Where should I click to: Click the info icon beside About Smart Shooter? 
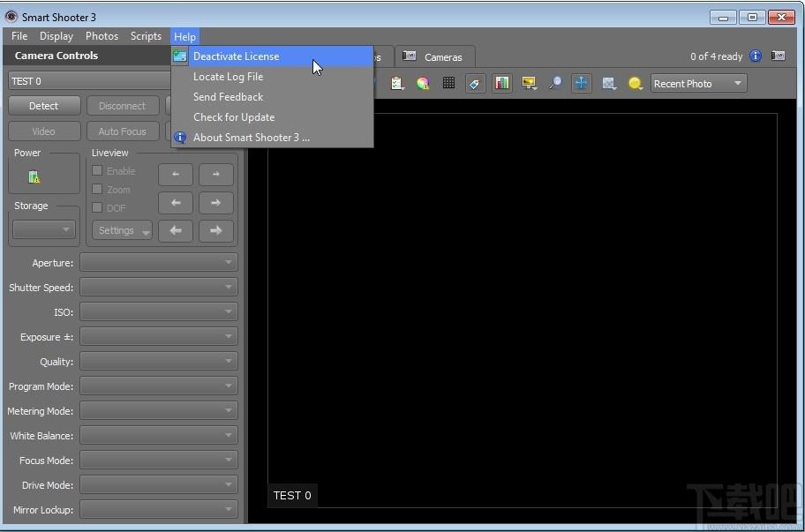click(x=180, y=138)
